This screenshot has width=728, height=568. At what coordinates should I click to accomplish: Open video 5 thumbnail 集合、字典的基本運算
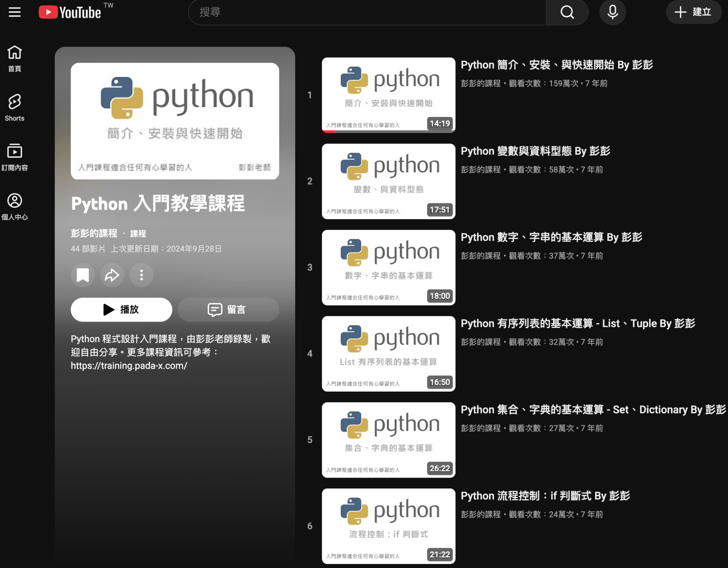click(389, 440)
